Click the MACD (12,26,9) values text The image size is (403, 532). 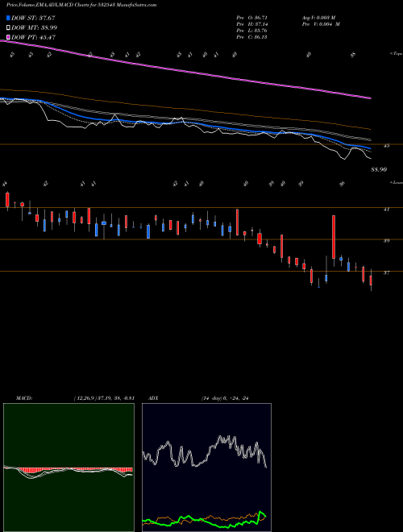[104, 398]
